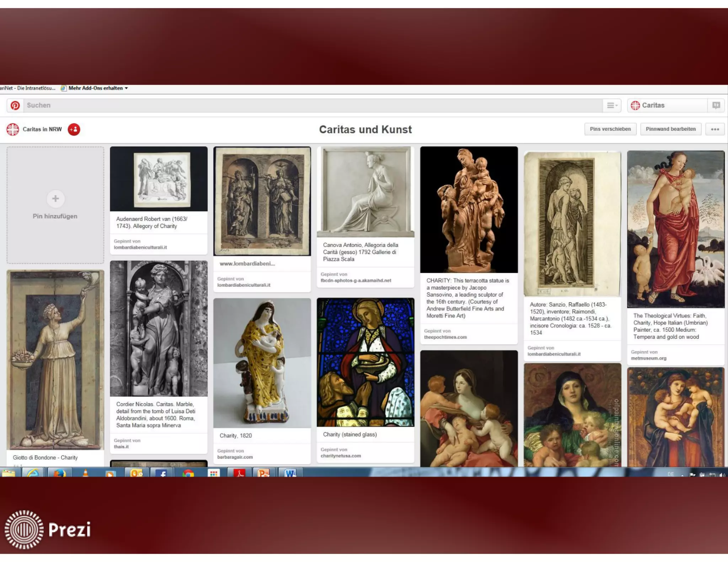Open Google Chrome from the taskbar
The height and width of the screenshot is (562, 728).
(188, 473)
